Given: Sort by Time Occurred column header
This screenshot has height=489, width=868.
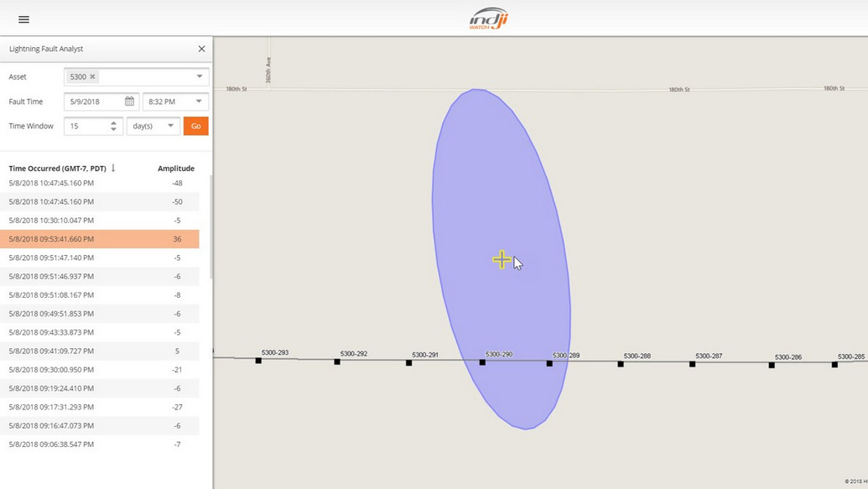Looking at the screenshot, I should (x=58, y=169).
